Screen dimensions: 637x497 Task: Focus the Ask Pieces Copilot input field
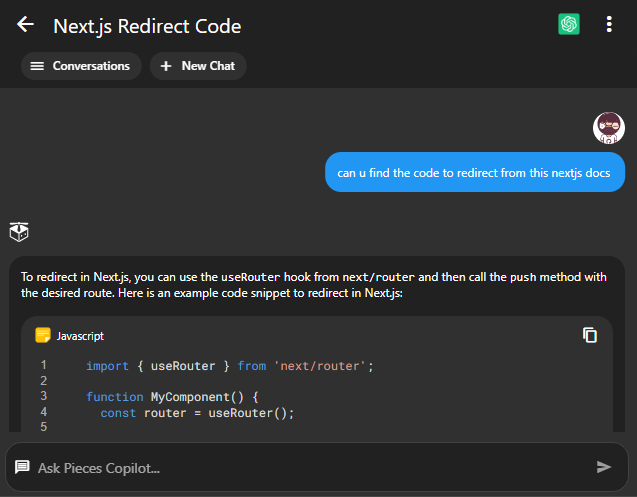pos(300,467)
